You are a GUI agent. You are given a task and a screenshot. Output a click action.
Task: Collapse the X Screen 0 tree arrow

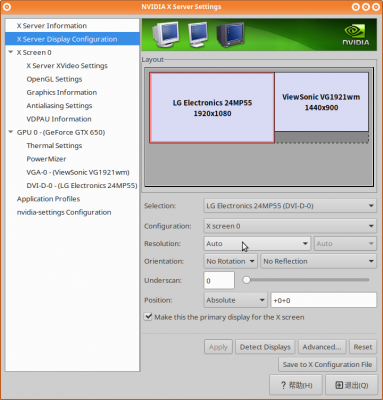point(11,52)
